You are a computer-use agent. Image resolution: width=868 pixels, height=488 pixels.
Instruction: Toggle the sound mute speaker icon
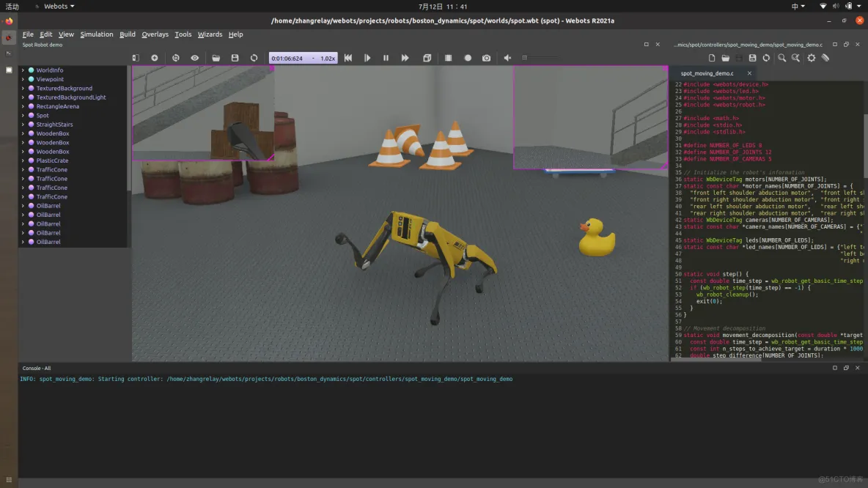[x=507, y=58]
